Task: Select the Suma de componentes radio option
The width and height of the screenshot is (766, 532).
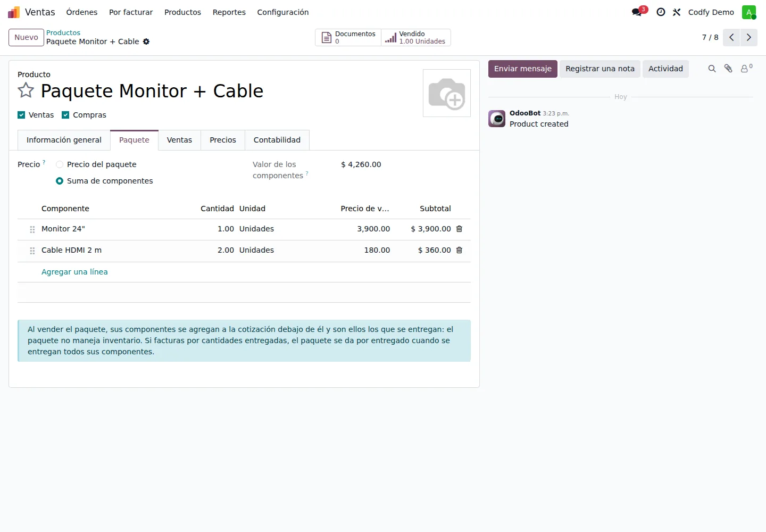Action: coord(60,181)
